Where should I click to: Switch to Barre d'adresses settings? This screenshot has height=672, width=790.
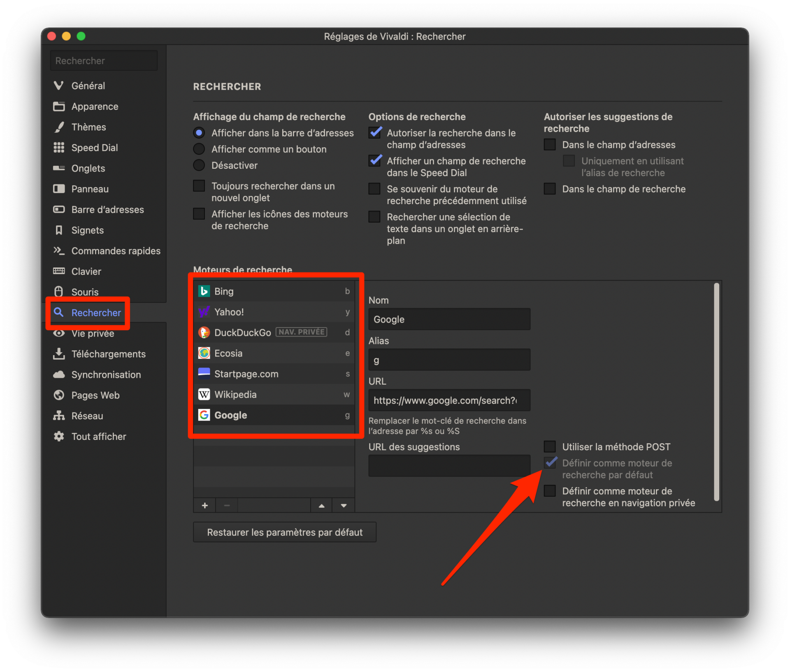(x=108, y=209)
